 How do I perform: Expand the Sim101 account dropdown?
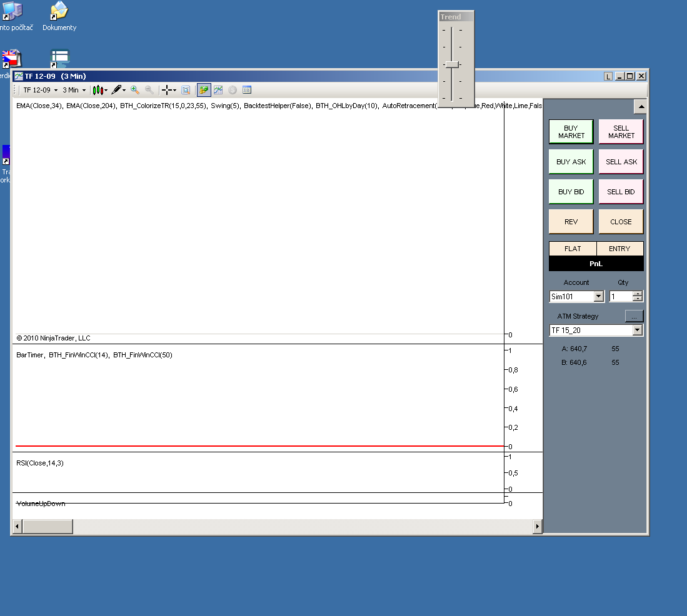click(x=598, y=296)
